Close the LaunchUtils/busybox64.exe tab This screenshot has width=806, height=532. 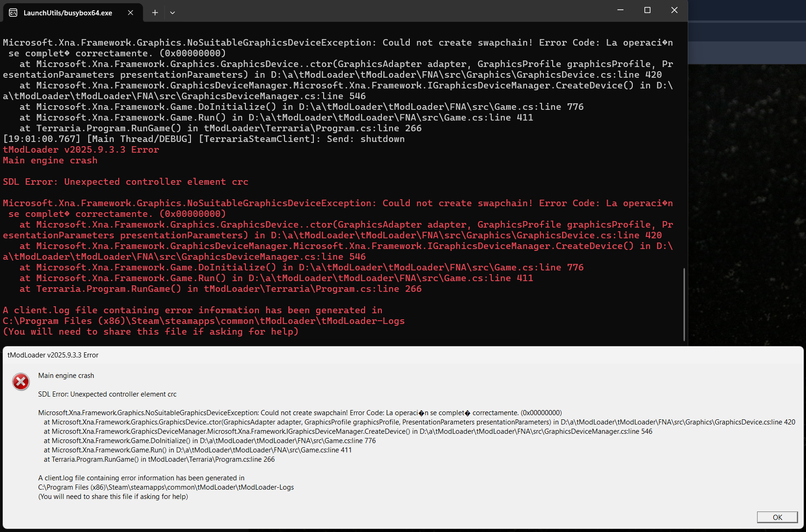(x=130, y=13)
